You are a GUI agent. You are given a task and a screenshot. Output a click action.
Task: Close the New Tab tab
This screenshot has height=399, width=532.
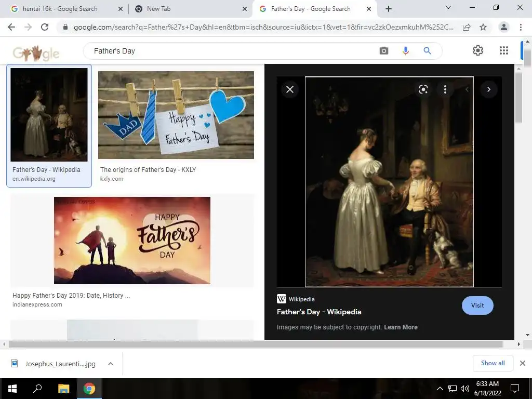click(x=245, y=9)
